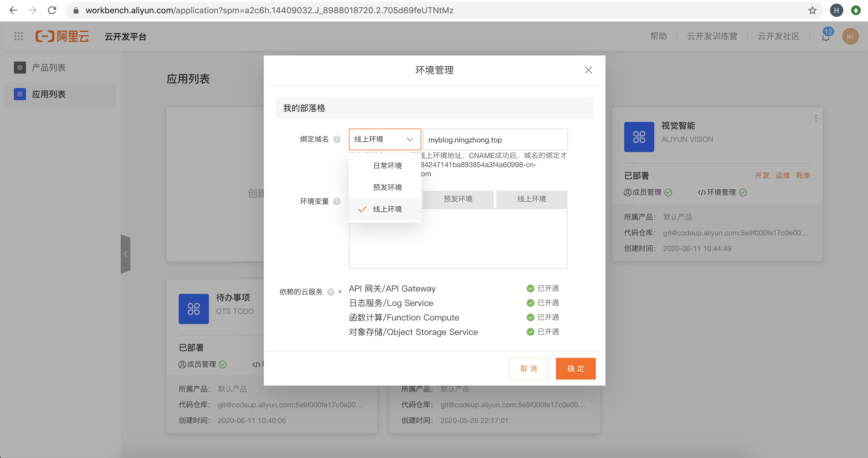Click 函数计算/Function Compute service name

coord(404,318)
